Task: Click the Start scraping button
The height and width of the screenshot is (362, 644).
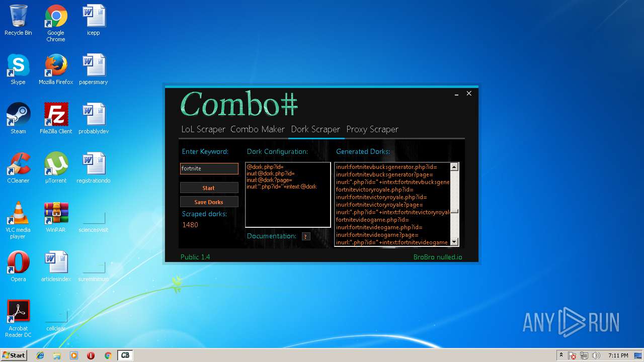Action: [209, 188]
